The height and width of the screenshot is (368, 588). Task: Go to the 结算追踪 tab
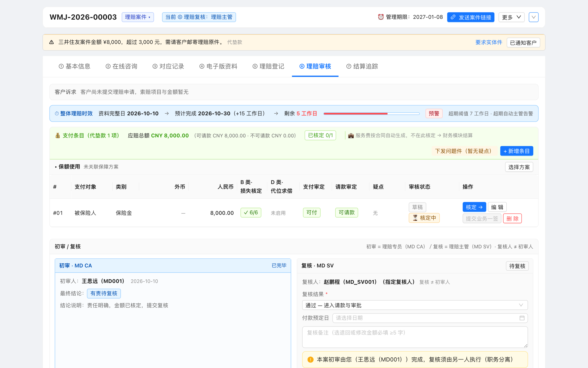(x=362, y=66)
